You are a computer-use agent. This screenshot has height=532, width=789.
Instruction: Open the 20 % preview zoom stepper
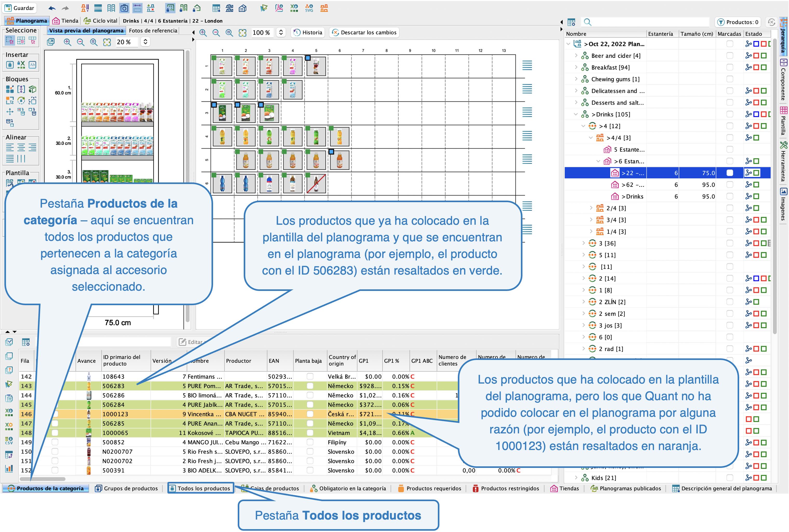point(145,42)
